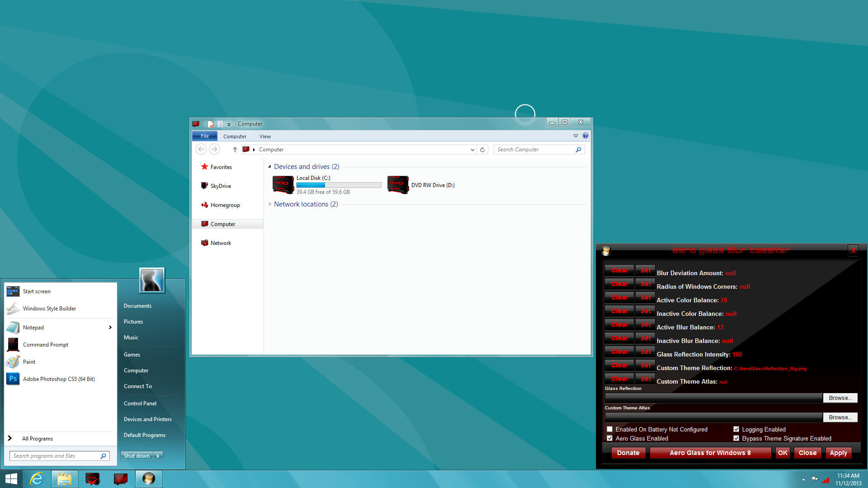This screenshot has width=868, height=488.
Task: Click the Apply button in tweaker
Action: (838, 453)
